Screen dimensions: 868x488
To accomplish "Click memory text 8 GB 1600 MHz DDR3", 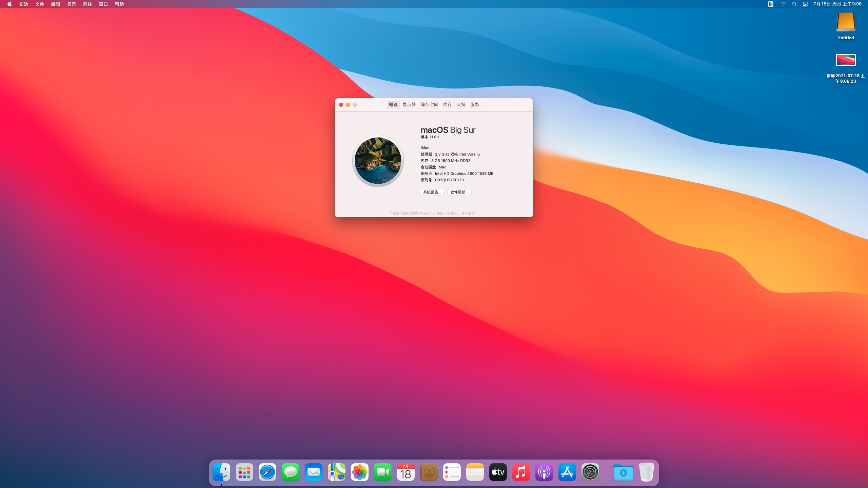I will 451,161.
